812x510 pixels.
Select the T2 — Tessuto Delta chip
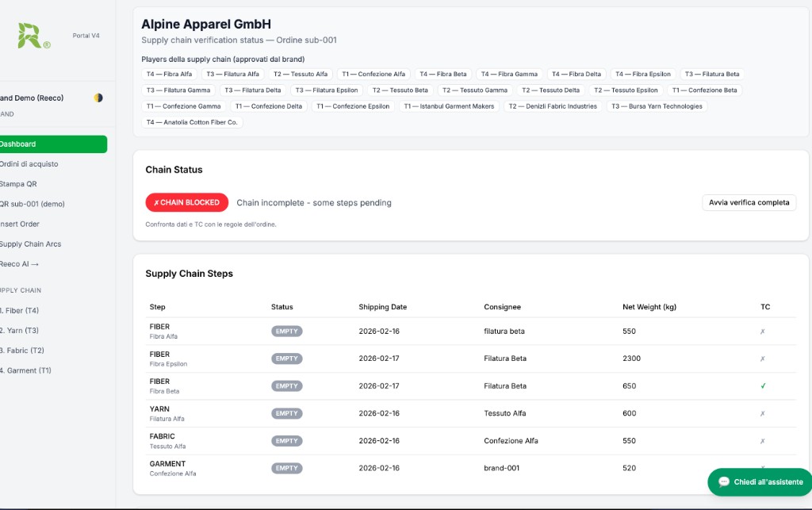coord(551,90)
